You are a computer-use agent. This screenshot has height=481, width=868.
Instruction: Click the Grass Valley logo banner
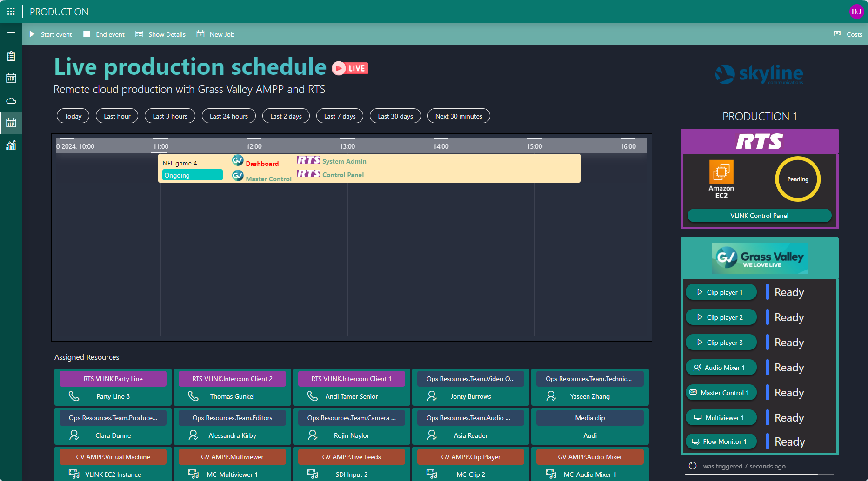point(759,258)
